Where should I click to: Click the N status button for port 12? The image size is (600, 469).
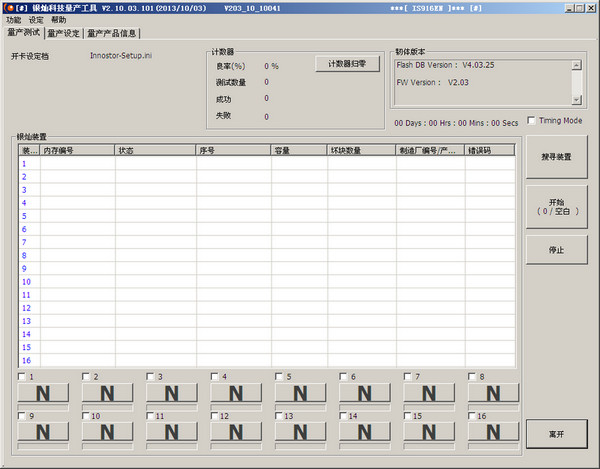(236, 432)
